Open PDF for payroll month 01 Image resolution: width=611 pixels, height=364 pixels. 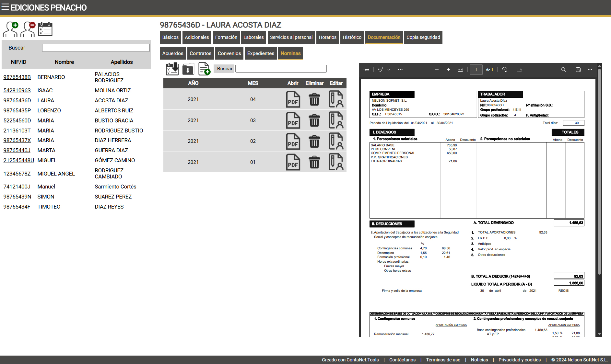click(x=293, y=162)
